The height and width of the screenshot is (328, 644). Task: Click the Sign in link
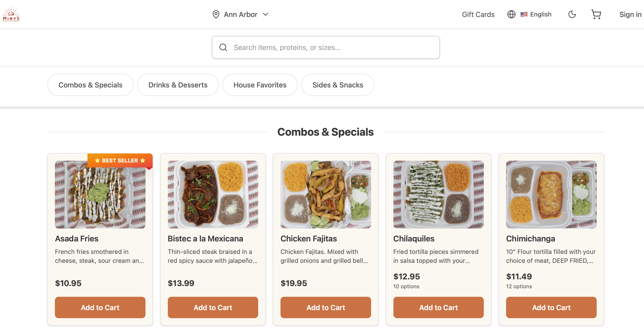(630, 15)
